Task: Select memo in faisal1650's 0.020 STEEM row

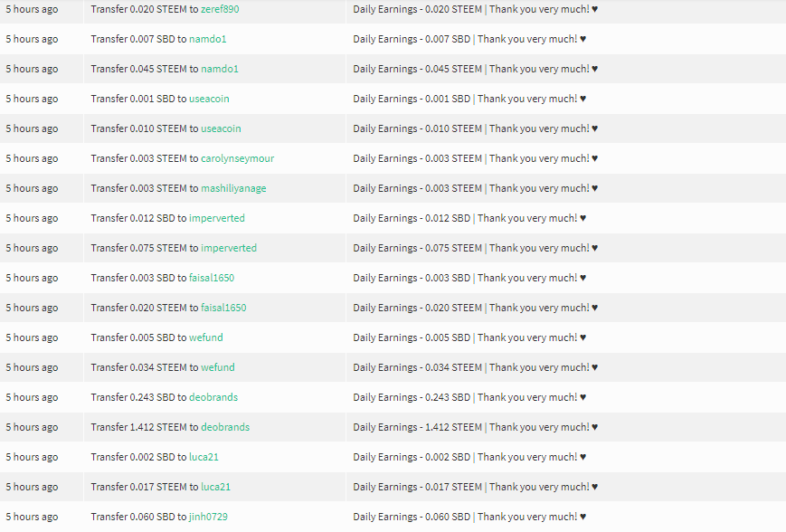Action: click(x=475, y=308)
